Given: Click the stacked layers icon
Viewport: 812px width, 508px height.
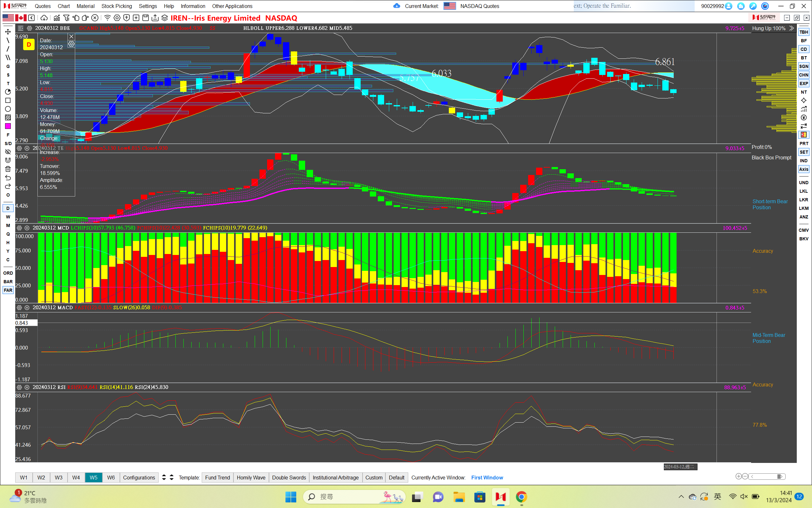Looking at the screenshot, I should pos(164,18).
